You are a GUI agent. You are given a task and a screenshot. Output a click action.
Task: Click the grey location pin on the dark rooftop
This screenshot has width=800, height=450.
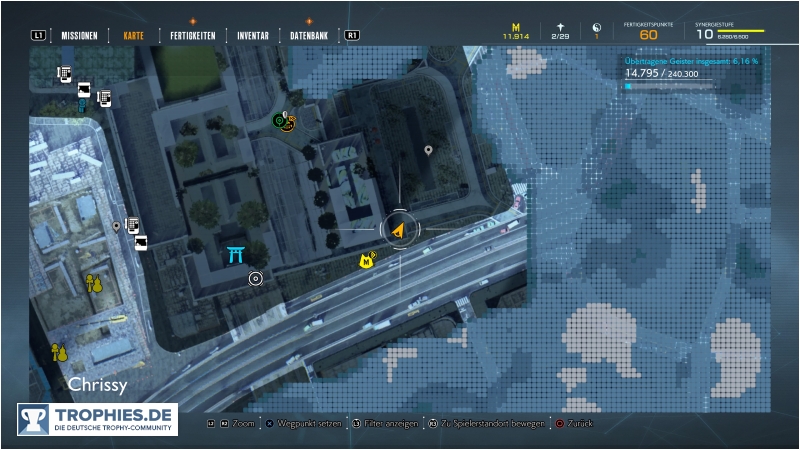pyautogui.click(x=428, y=151)
